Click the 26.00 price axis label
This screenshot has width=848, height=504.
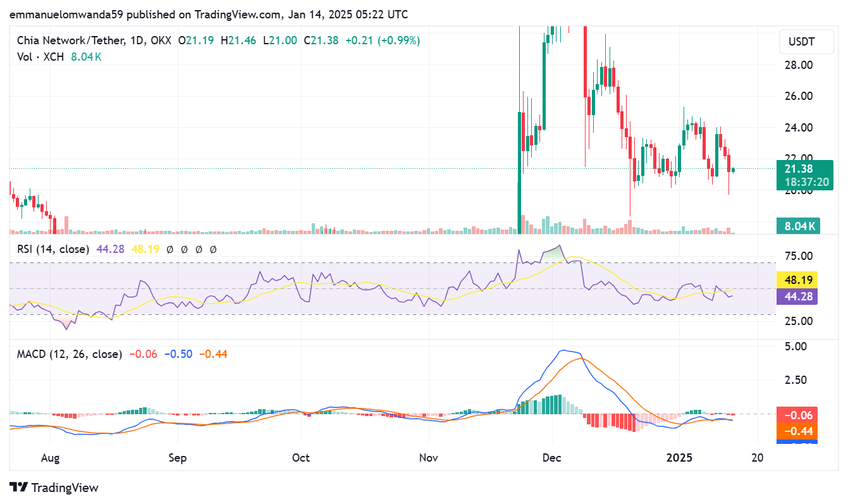pos(799,96)
